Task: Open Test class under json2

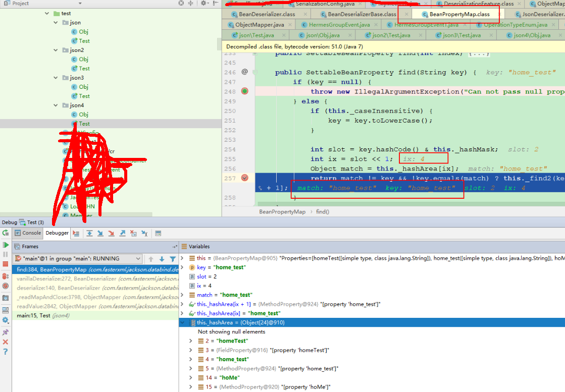Action: tap(84, 69)
